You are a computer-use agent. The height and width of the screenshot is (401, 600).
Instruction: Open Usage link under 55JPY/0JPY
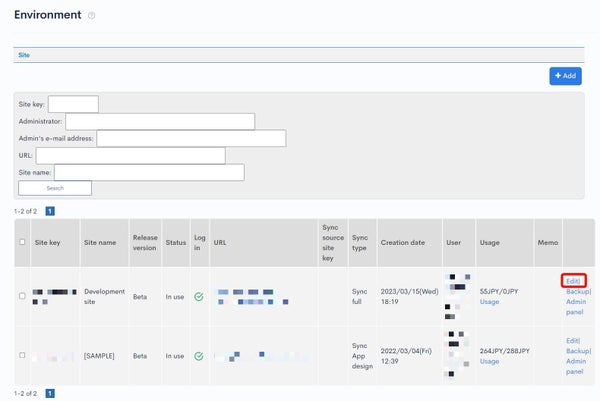[x=489, y=302]
